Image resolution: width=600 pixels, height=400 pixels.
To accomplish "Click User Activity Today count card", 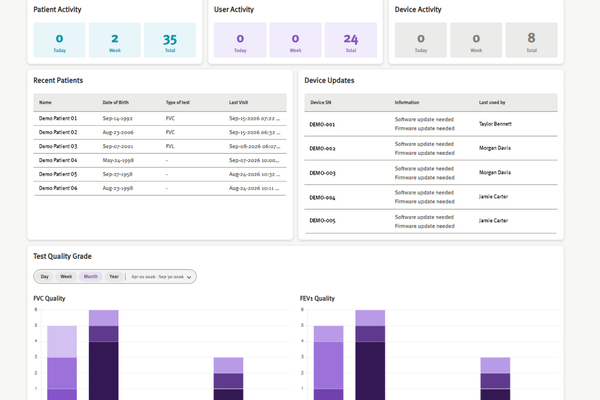I will coord(240,40).
